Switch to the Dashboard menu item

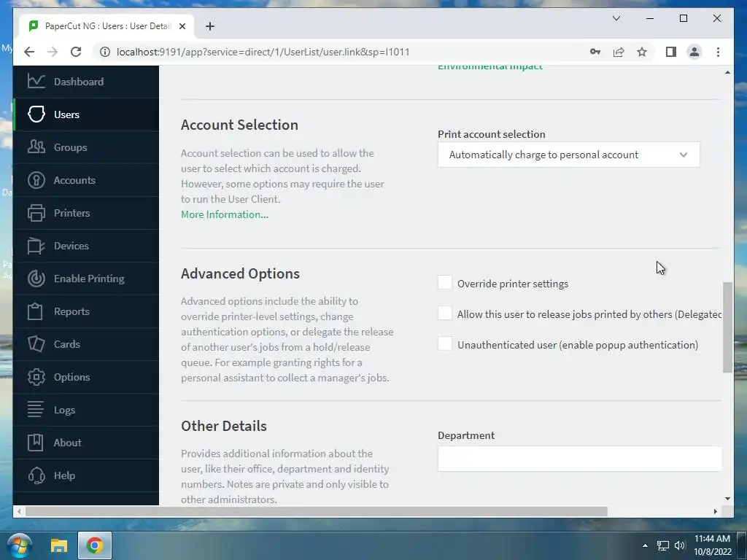pyautogui.click(x=79, y=82)
